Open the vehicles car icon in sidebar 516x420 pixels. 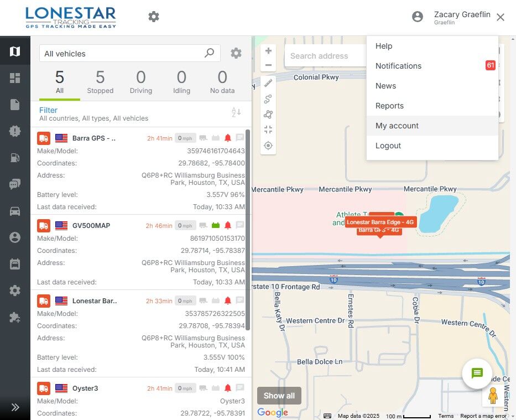pos(15,211)
